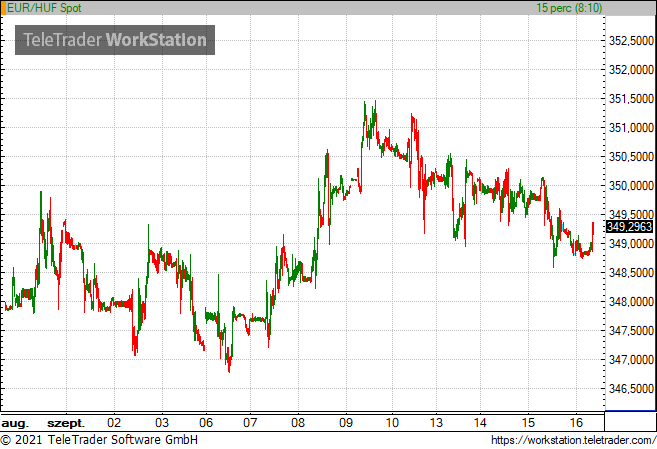
Task: Click the 352,5000 price axis label
Action: [x=631, y=41]
